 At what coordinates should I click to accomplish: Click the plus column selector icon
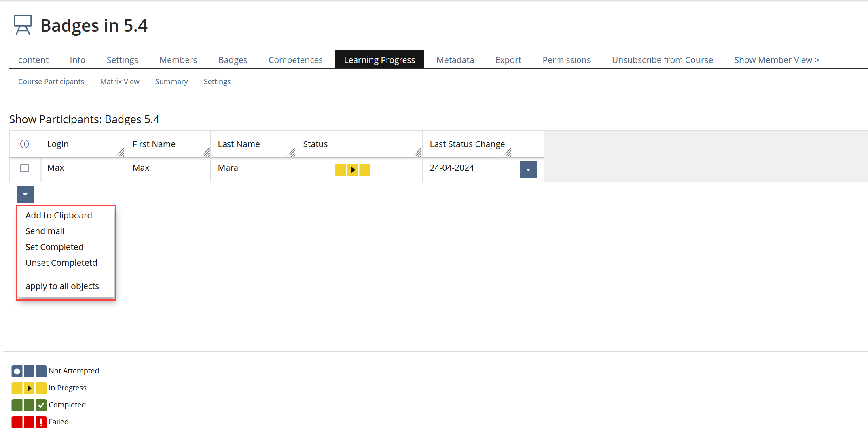24,144
